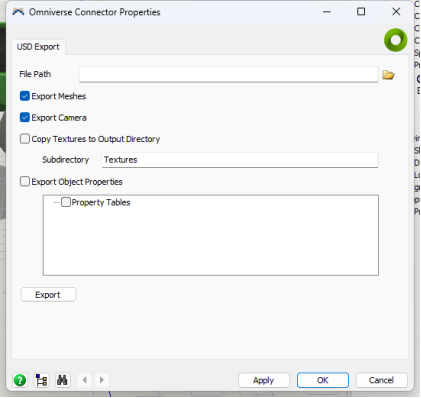Open the folder browse icon for File Path

coord(388,75)
